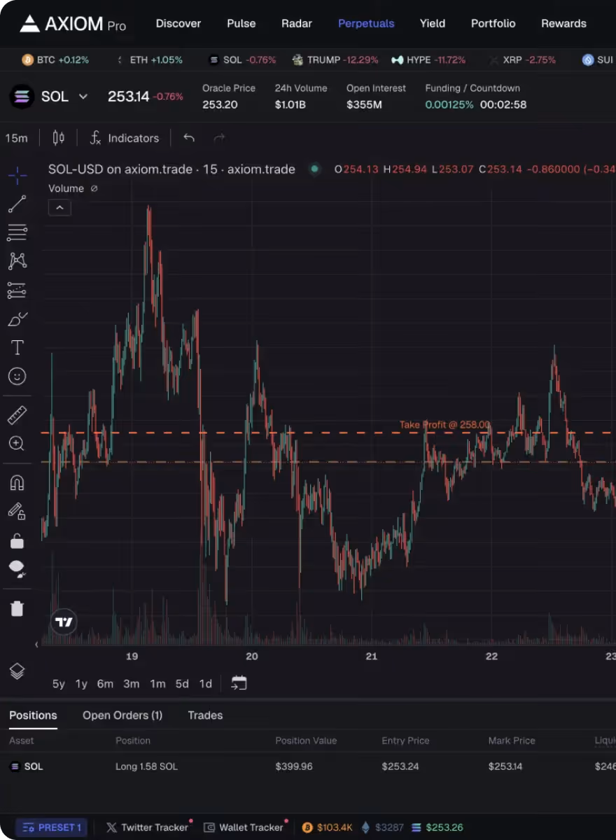The image size is (616, 840).
Task: Open the 15m timeframe selector
Action: click(17, 138)
